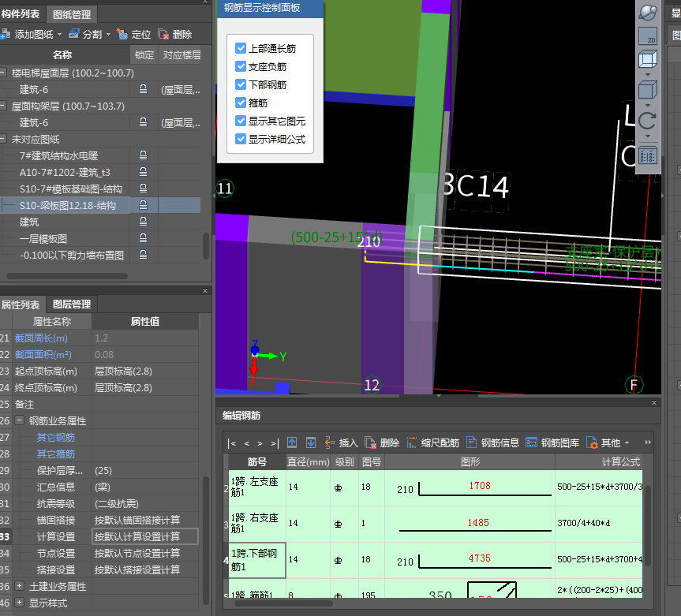Screen dimensions: 681x616
Task: Click move row down icon
Action: 311,442
